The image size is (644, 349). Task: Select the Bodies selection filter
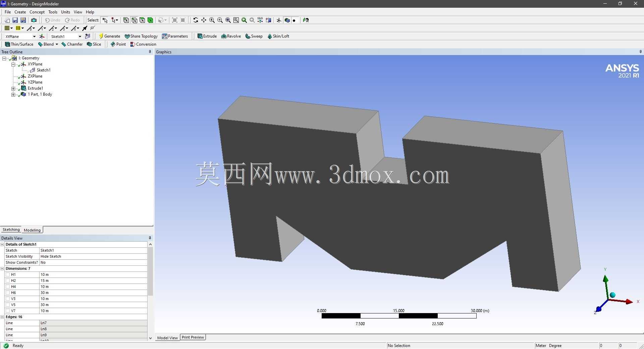tap(150, 20)
